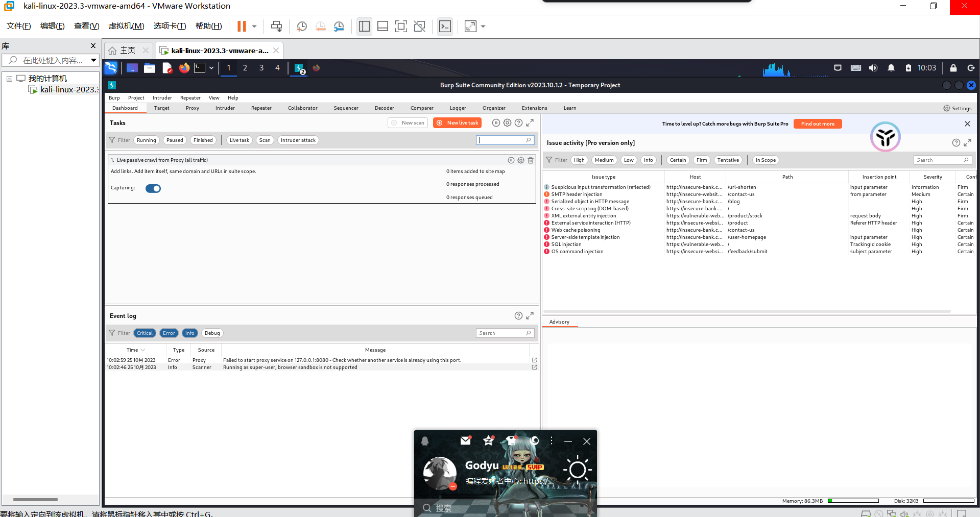Click New live task button
Image resolution: width=980 pixels, height=517 pixels.
point(458,123)
